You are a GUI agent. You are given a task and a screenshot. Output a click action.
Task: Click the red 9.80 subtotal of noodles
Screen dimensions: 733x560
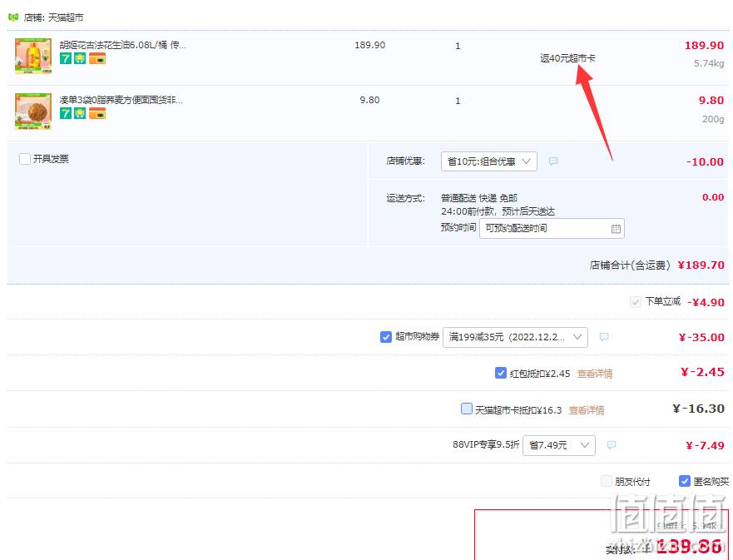click(711, 100)
